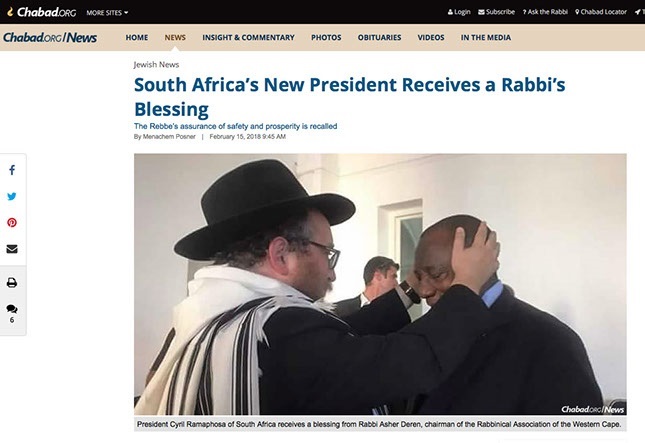Pin article on Pinterest

click(12, 223)
